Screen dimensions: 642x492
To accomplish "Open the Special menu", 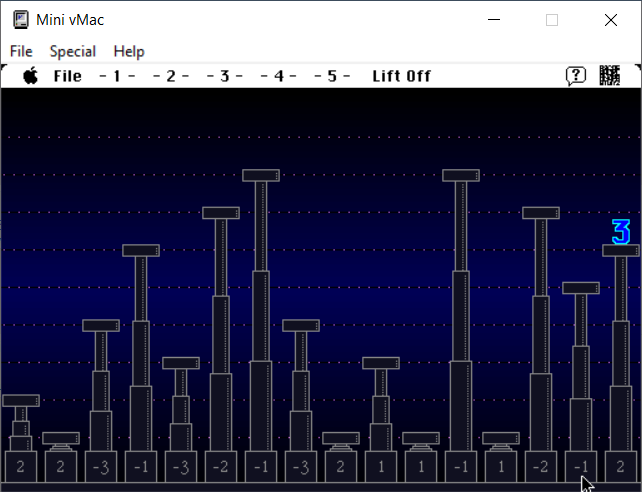I will click(72, 52).
